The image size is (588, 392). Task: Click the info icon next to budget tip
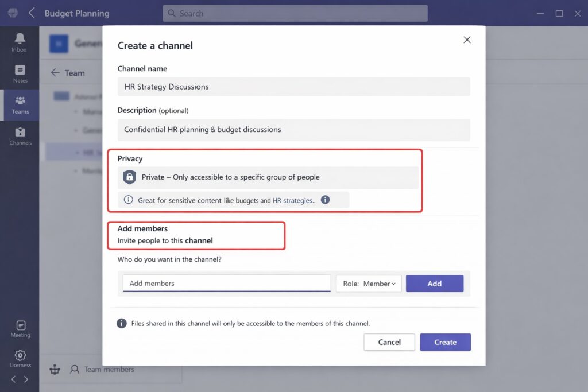point(326,200)
